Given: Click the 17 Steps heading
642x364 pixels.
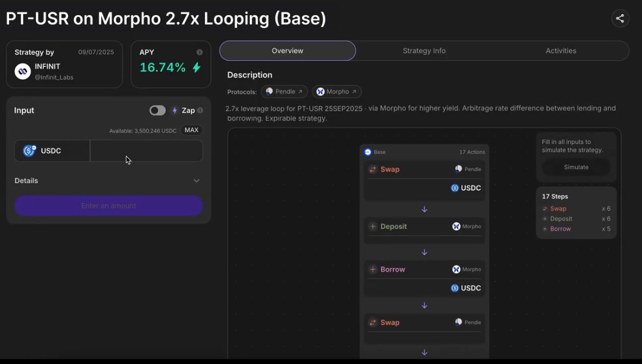Looking at the screenshot, I should [x=555, y=197].
